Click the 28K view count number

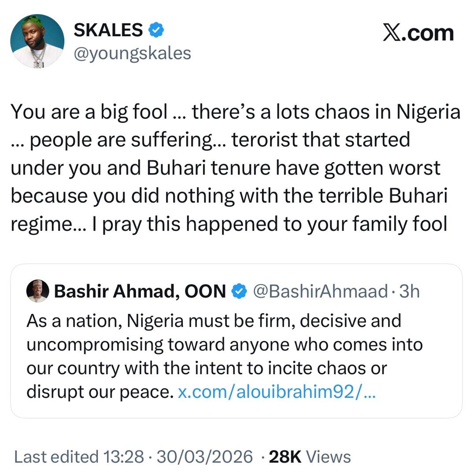pyautogui.click(x=285, y=457)
